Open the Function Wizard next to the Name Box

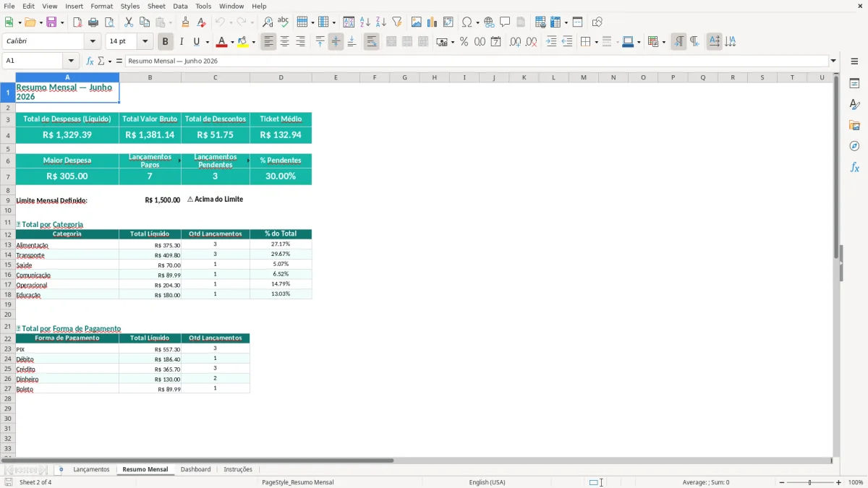(90, 61)
